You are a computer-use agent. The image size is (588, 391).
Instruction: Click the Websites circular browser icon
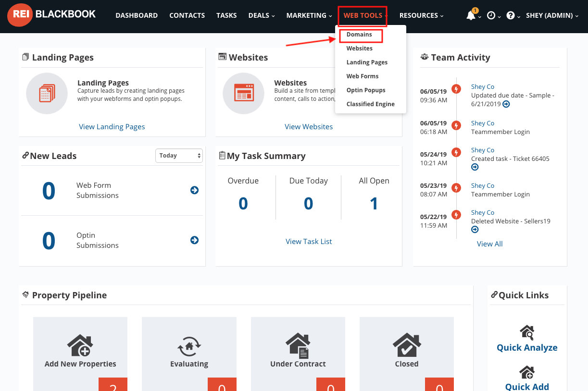point(243,93)
